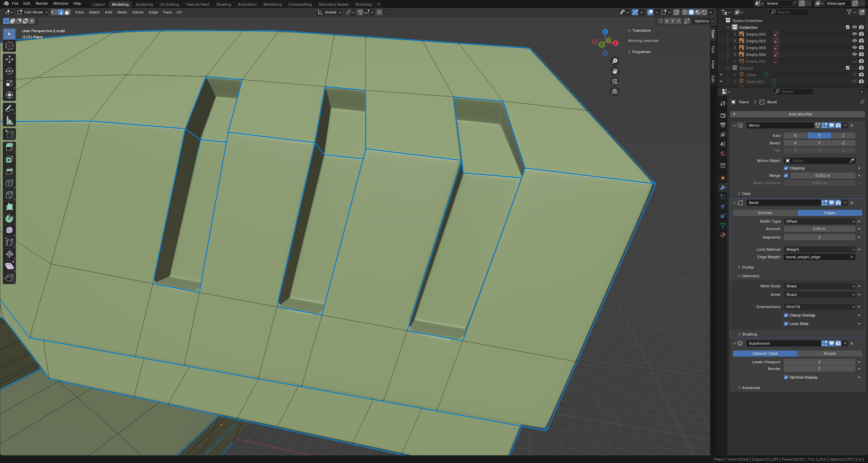Viewport: 868px width, 463px height.
Task: Select the Inset Faces tool
Action: pyautogui.click(x=9, y=159)
